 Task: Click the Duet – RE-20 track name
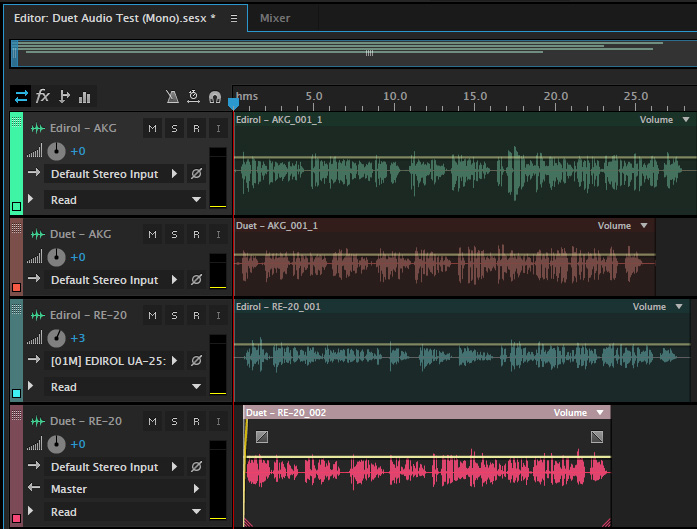point(86,421)
